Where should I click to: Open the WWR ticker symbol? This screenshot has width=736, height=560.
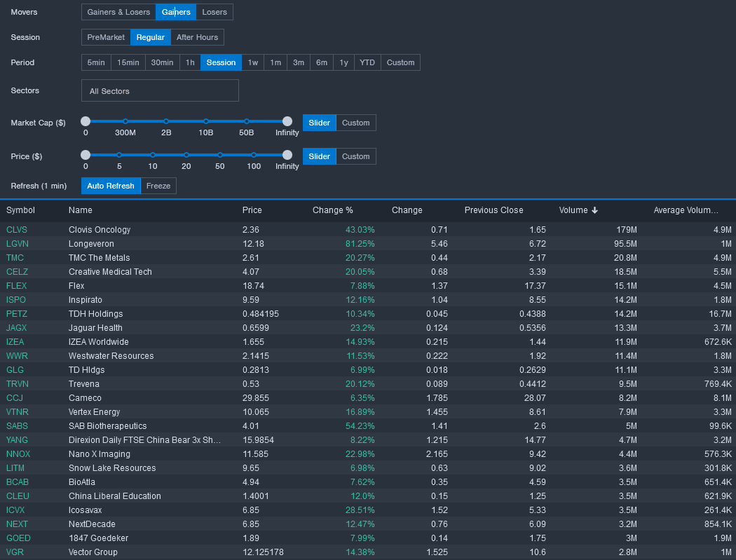click(x=17, y=356)
